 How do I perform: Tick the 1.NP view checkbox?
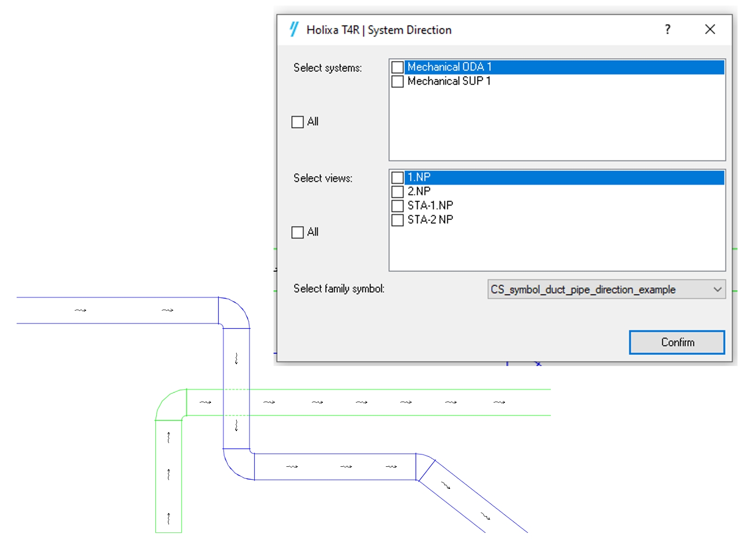[x=397, y=178]
